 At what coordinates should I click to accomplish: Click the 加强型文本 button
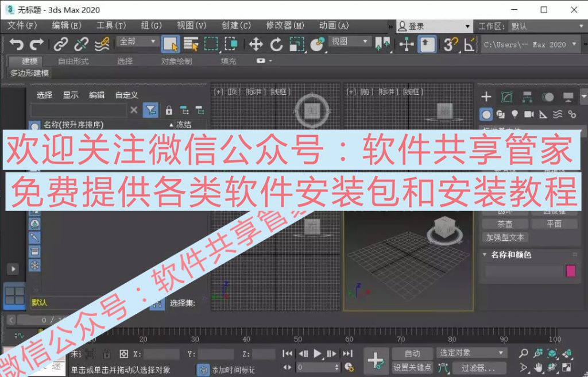(505, 238)
